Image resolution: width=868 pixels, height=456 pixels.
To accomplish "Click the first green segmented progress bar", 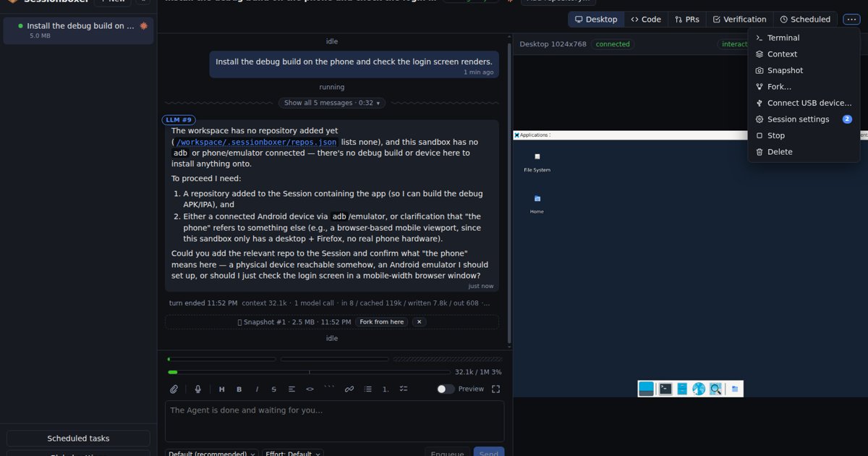I will (221, 359).
